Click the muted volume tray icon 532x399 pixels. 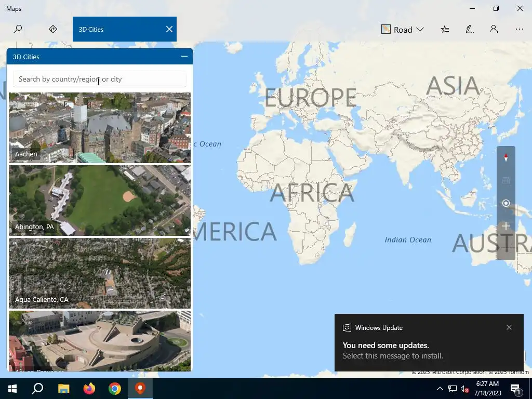pos(464,389)
